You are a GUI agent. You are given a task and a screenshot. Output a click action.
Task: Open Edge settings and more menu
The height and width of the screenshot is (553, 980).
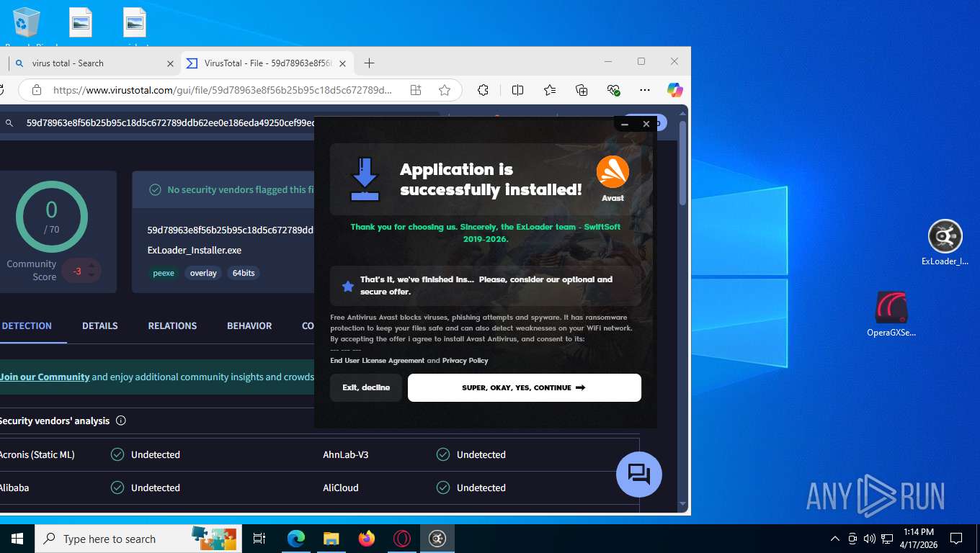[645, 90]
